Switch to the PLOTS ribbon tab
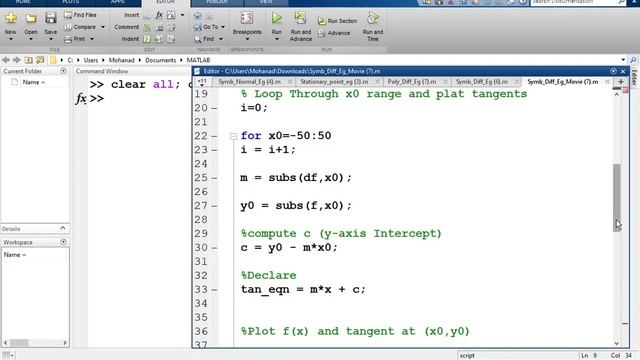This screenshot has width=640, height=360. (70, 2)
